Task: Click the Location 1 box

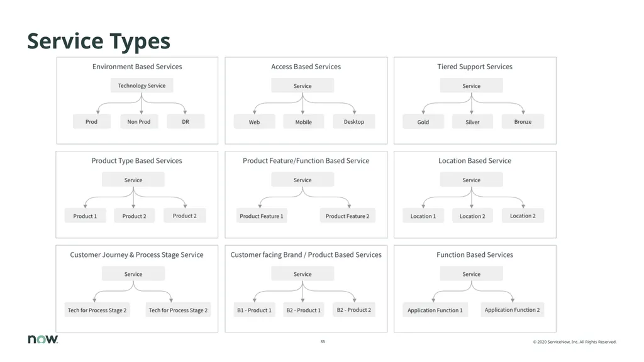Action: [x=423, y=216]
